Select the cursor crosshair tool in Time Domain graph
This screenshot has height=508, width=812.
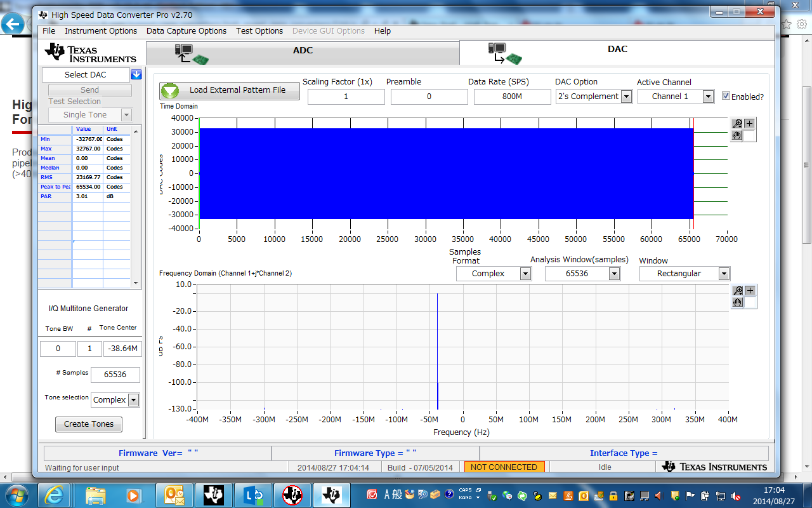click(749, 124)
